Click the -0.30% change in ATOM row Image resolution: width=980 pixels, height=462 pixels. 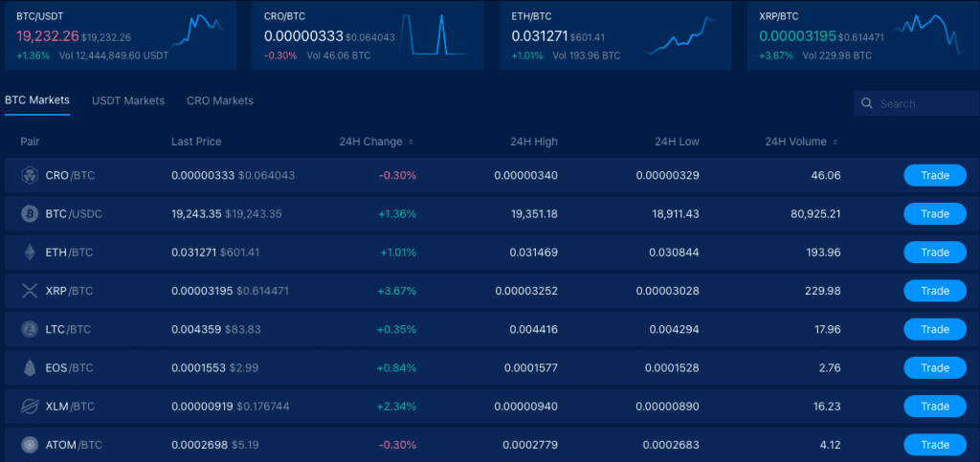pos(397,445)
